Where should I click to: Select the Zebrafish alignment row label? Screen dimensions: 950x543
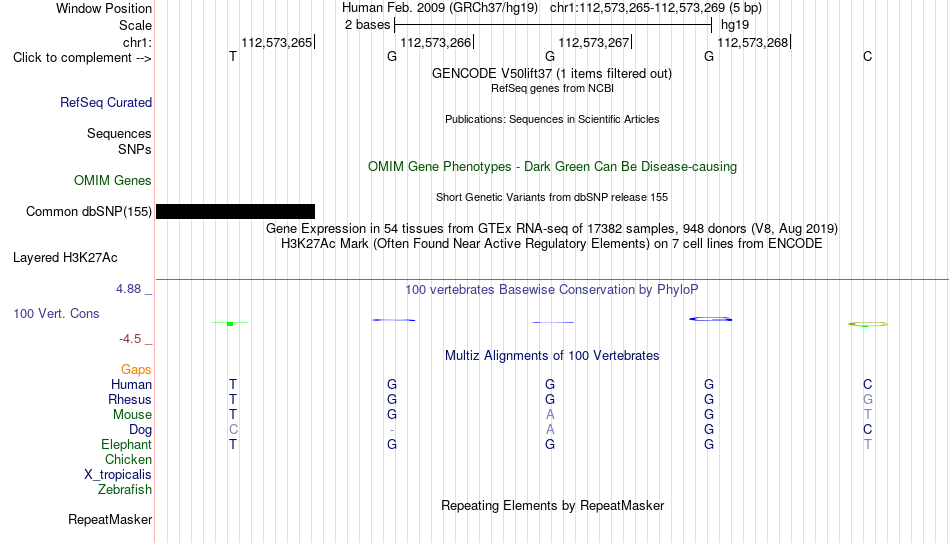125,490
